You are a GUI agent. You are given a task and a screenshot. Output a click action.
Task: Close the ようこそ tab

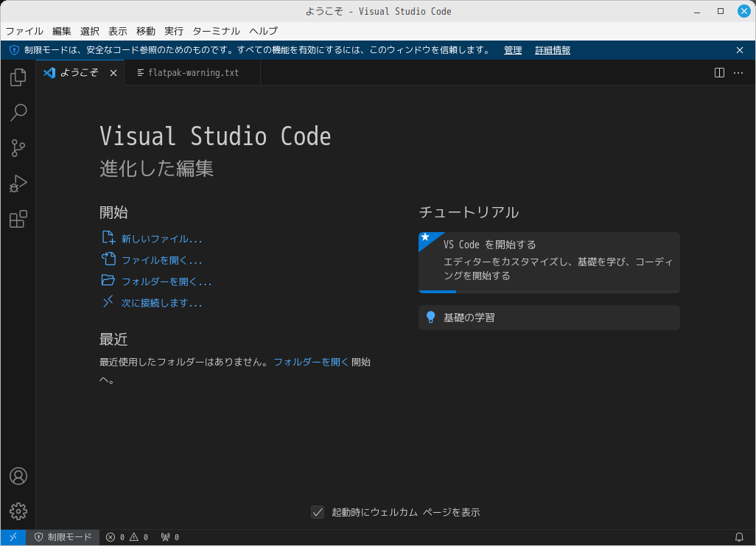tap(113, 73)
